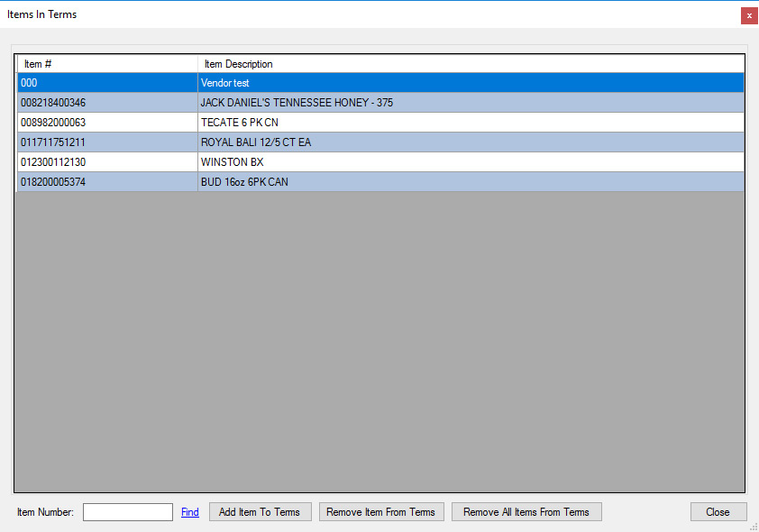
Task: Select item 008218400346
Action: (x=107, y=103)
